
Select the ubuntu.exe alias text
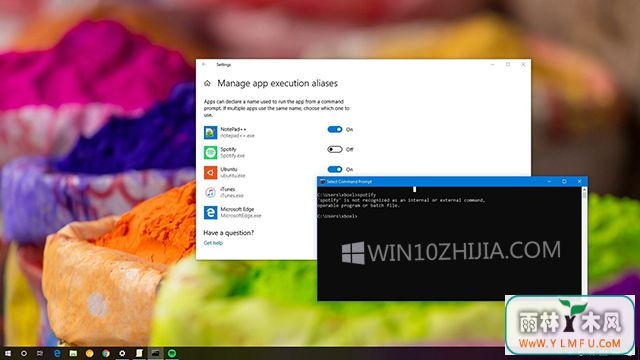click(x=233, y=176)
